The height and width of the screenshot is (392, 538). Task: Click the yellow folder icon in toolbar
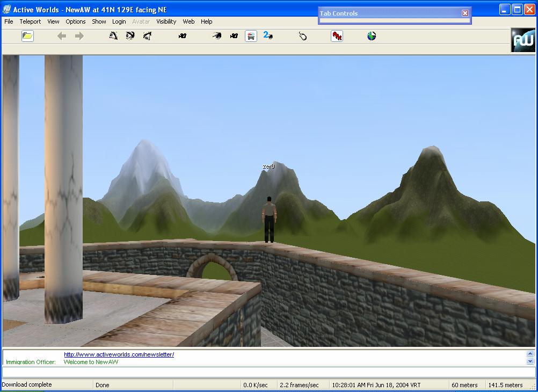(x=27, y=36)
